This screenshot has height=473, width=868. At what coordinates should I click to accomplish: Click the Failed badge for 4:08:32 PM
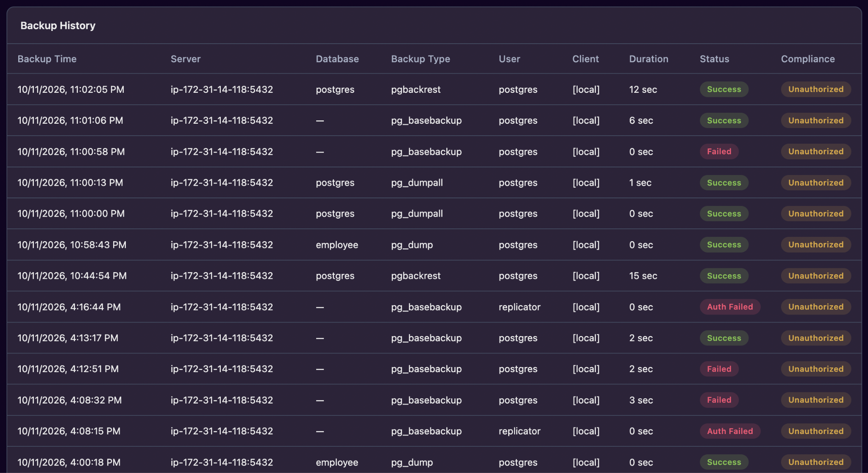point(719,400)
